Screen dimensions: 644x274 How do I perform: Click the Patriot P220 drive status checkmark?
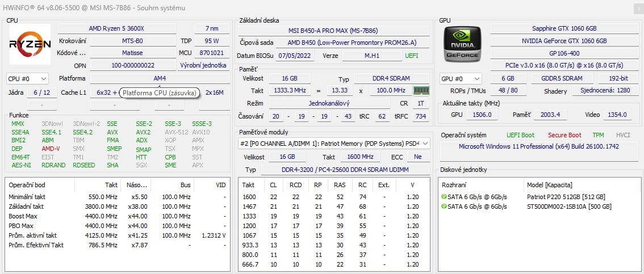click(444, 197)
